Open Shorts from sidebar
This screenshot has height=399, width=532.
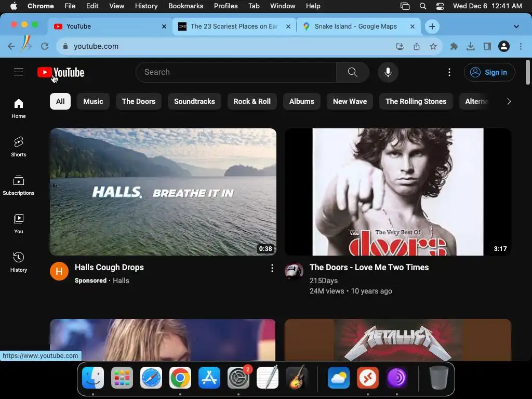click(x=19, y=147)
